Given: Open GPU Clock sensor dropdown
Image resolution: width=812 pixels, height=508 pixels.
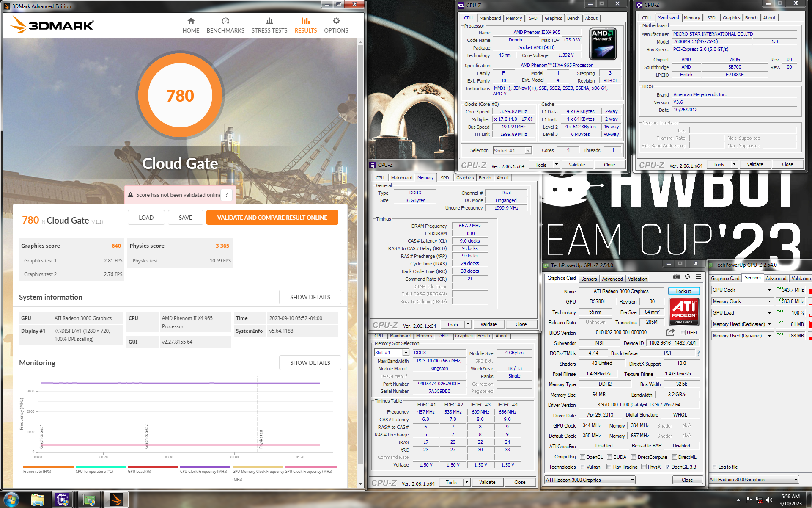Looking at the screenshot, I should [769, 290].
